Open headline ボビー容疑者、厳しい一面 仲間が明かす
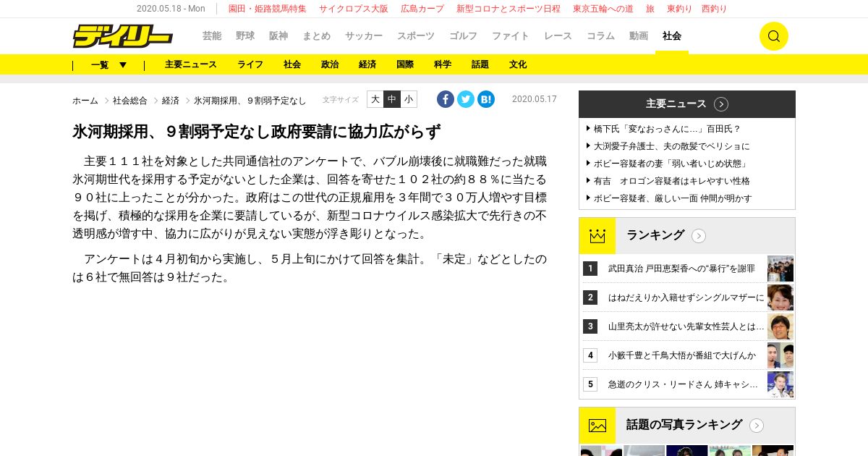The image size is (868, 456). pyautogui.click(x=673, y=198)
